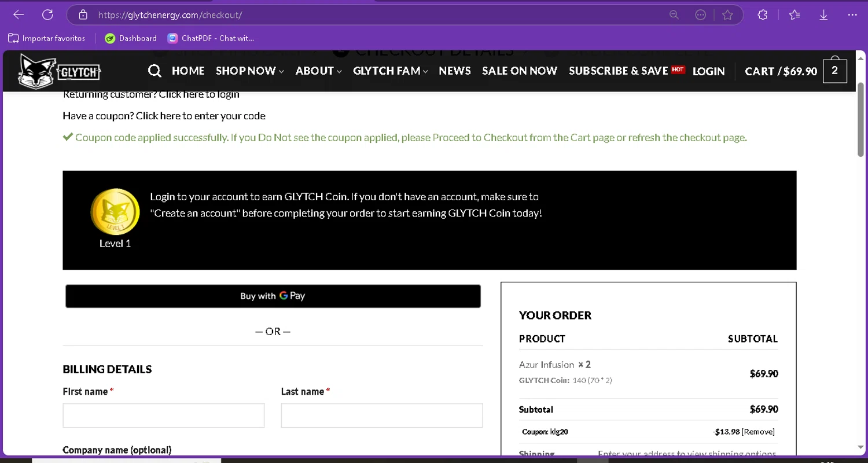The width and height of the screenshot is (868, 463).
Task: Open site search magnifier icon
Action: coord(155,71)
